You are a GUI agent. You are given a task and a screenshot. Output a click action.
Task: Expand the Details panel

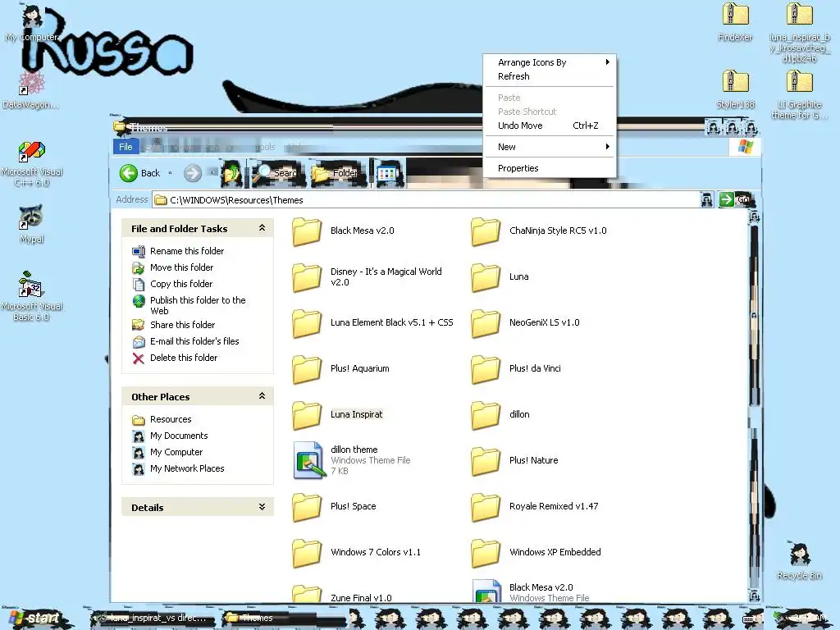click(x=262, y=507)
